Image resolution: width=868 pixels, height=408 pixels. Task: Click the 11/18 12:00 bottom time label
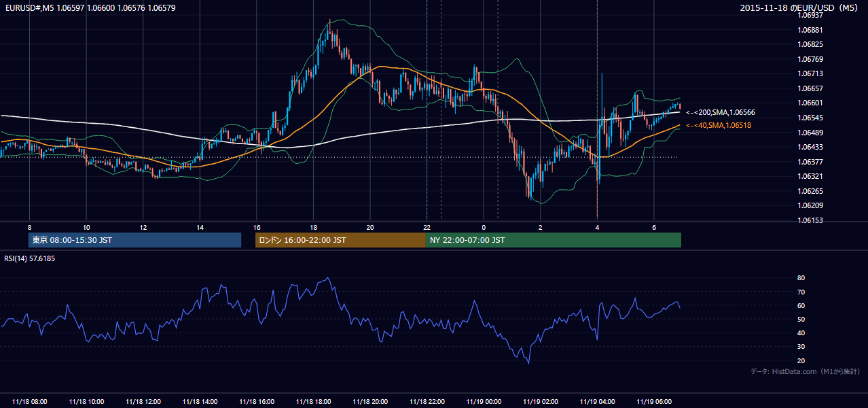(143, 402)
